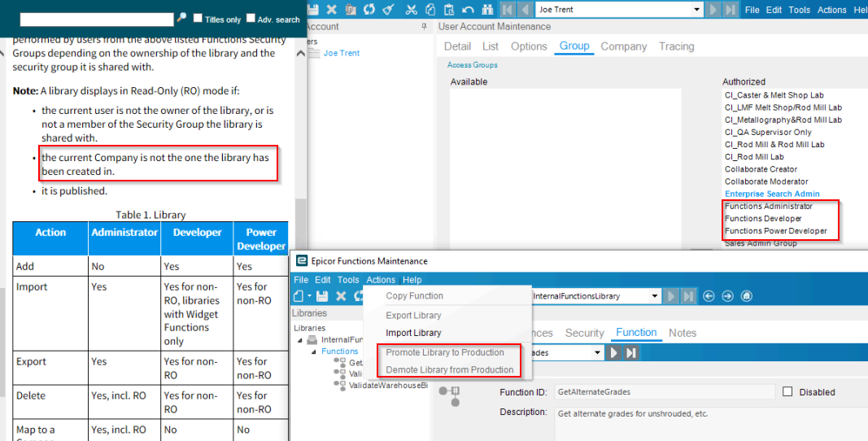Screen dimensions: 868x441
Task: Click Copy icon beside scissors in User Account toolbar
Action: pyautogui.click(x=430, y=10)
